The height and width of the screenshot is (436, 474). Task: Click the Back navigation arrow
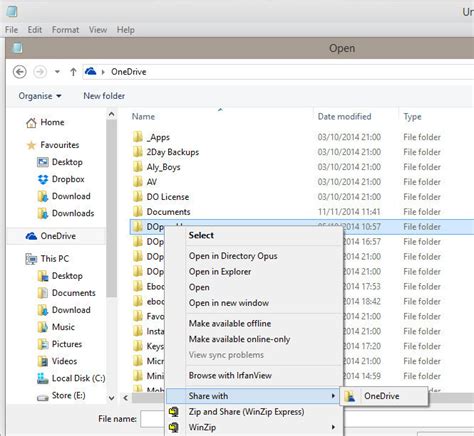(20, 72)
